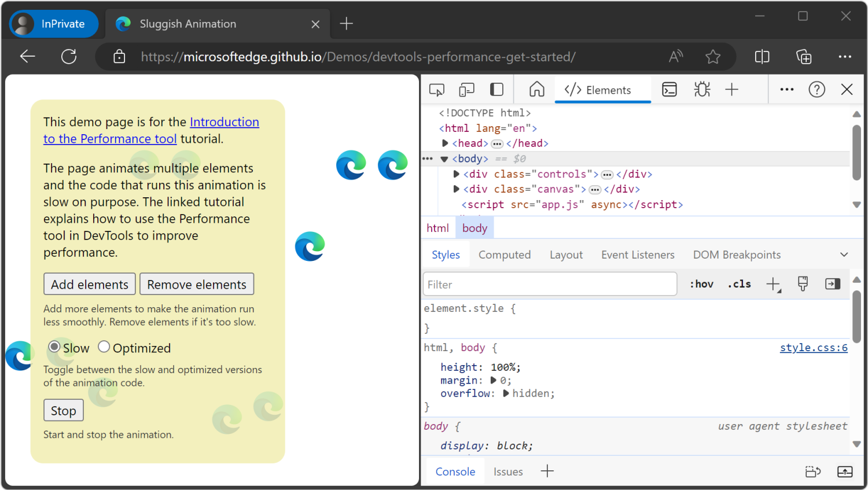This screenshot has width=868, height=490.
Task: Open the Collections icon in the toolbar
Action: click(x=804, y=56)
